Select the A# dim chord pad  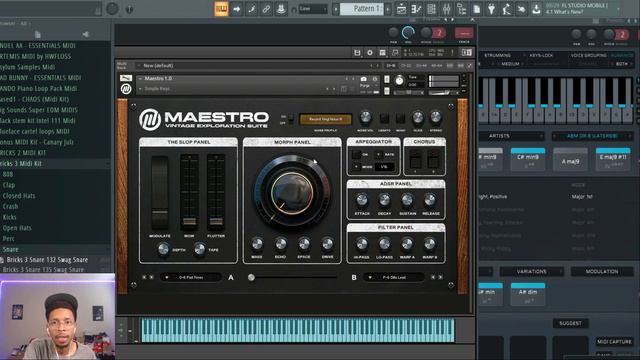(528, 294)
